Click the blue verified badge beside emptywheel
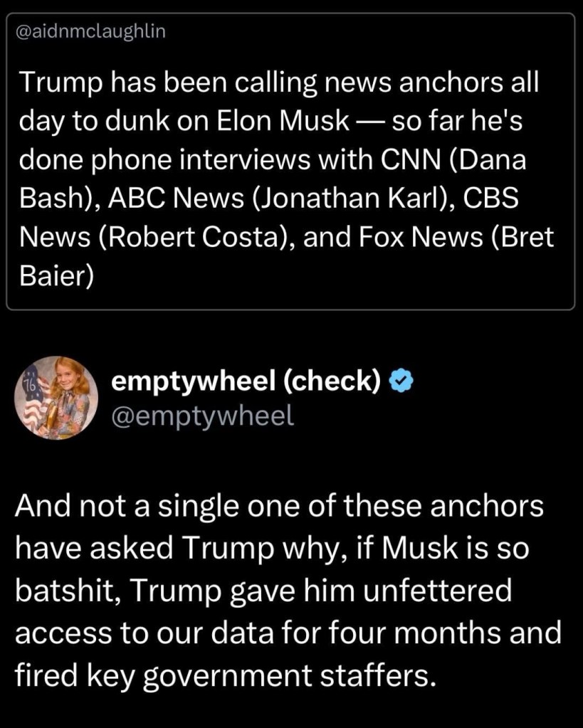This screenshot has width=583, height=728. coord(403,381)
